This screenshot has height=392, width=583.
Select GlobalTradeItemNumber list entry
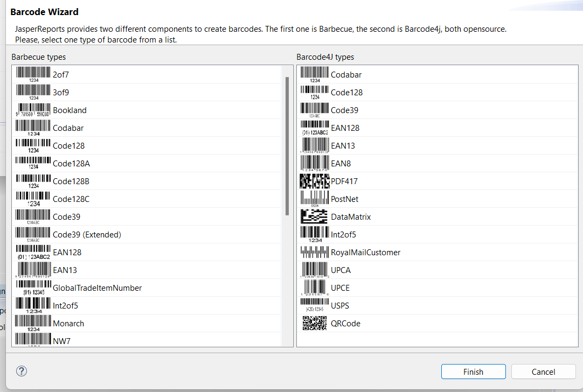[97, 288]
